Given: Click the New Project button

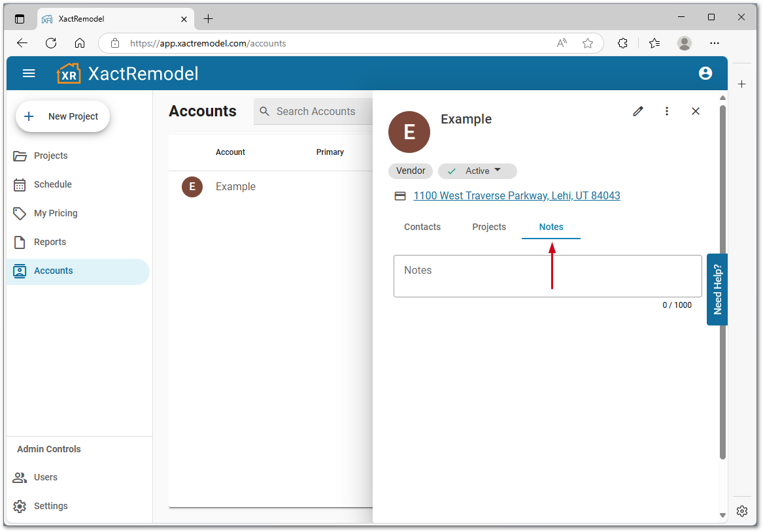Looking at the screenshot, I should tap(63, 116).
